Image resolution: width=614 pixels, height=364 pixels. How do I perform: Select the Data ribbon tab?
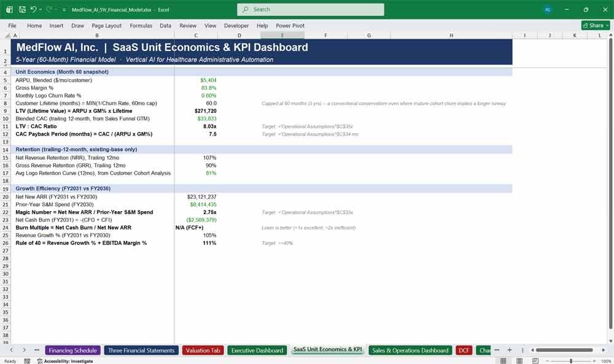pos(165,25)
